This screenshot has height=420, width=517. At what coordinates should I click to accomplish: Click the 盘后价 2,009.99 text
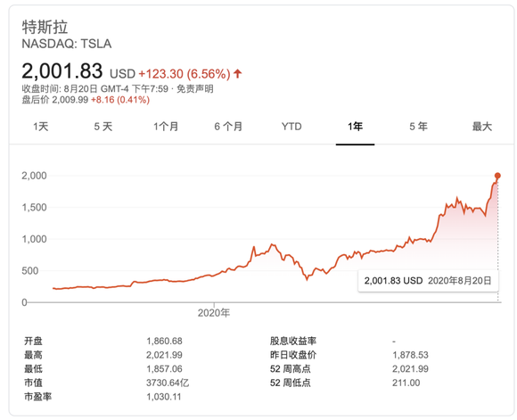coord(55,100)
